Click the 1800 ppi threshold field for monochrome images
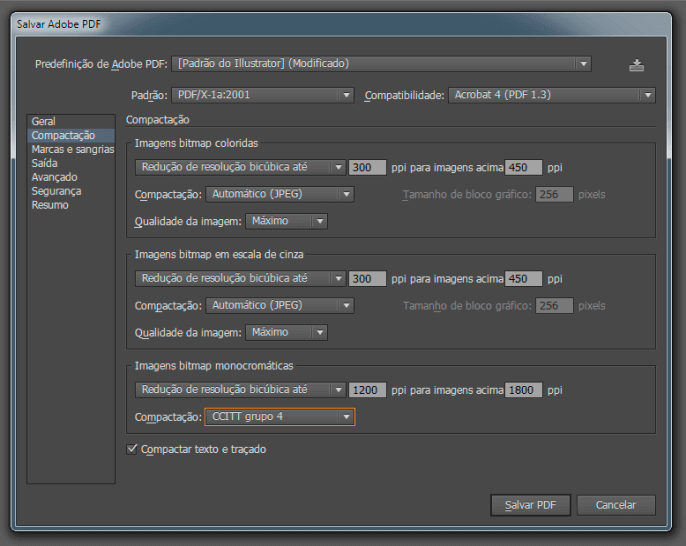 pos(523,390)
